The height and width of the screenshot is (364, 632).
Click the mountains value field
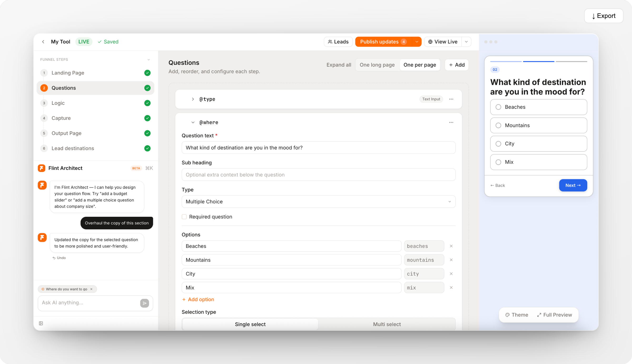[x=424, y=260]
